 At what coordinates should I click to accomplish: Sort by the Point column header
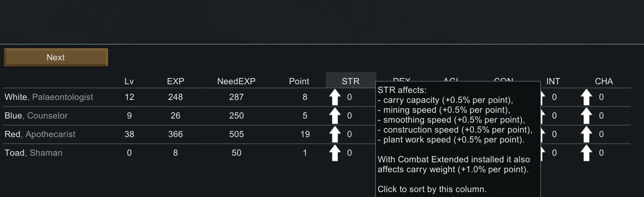(299, 81)
